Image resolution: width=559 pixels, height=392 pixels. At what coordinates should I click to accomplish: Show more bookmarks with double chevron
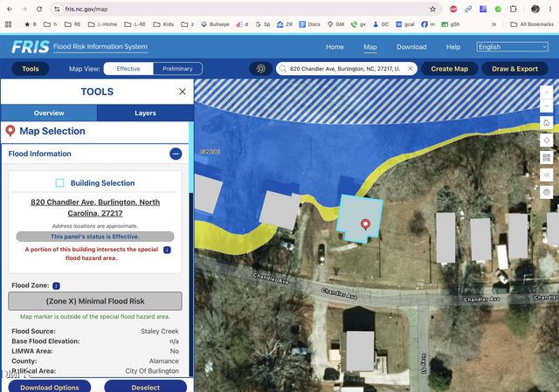493,24
